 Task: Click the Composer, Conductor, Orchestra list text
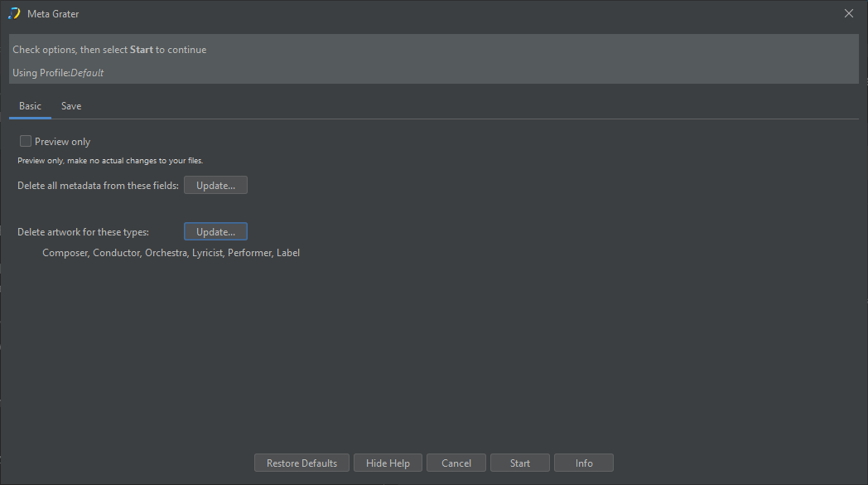click(171, 253)
